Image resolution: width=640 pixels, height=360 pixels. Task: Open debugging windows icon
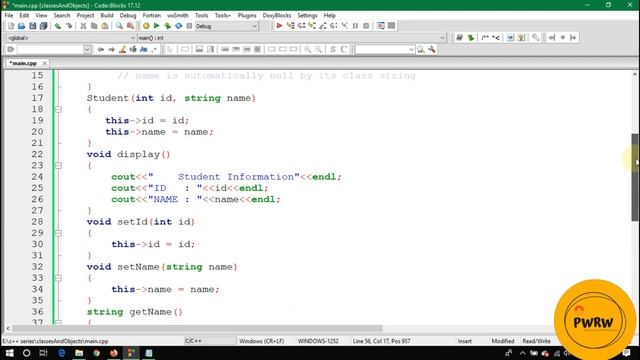380,26
